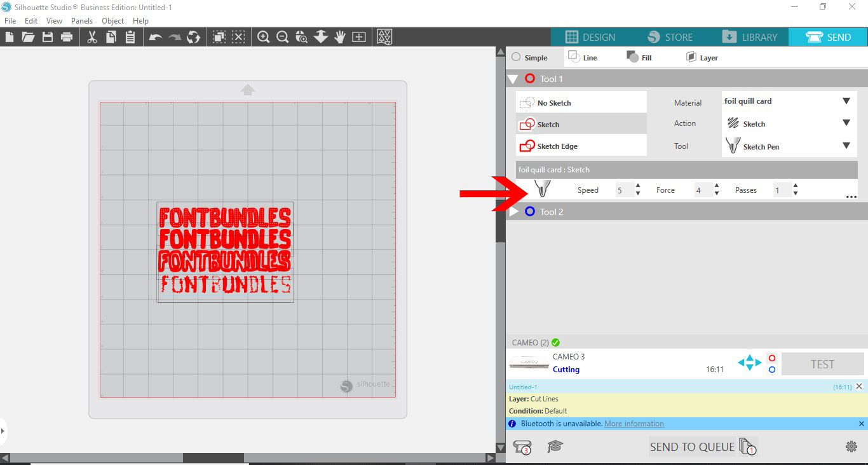Open the More information link
The width and height of the screenshot is (868, 465).
[634, 424]
